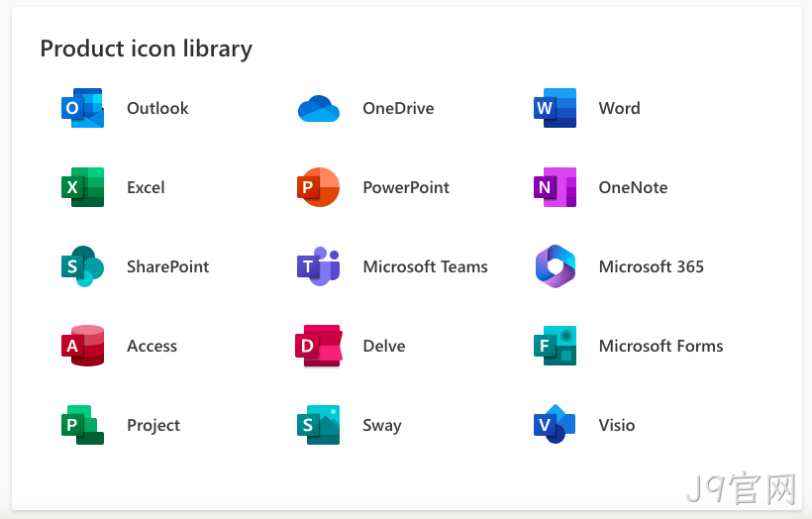
Task: Click the "Access" label
Action: click(x=152, y=346)
